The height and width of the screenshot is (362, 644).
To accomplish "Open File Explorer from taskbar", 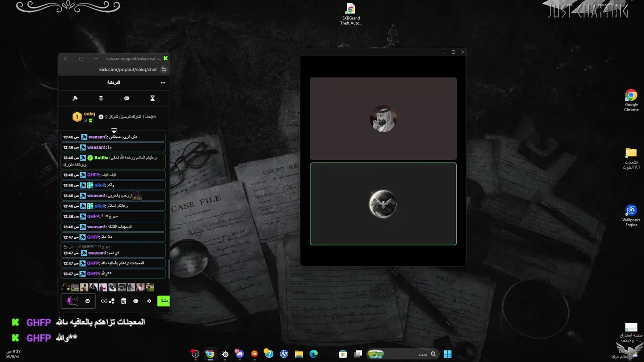I will pyautogui.click(x=298, y=354).
